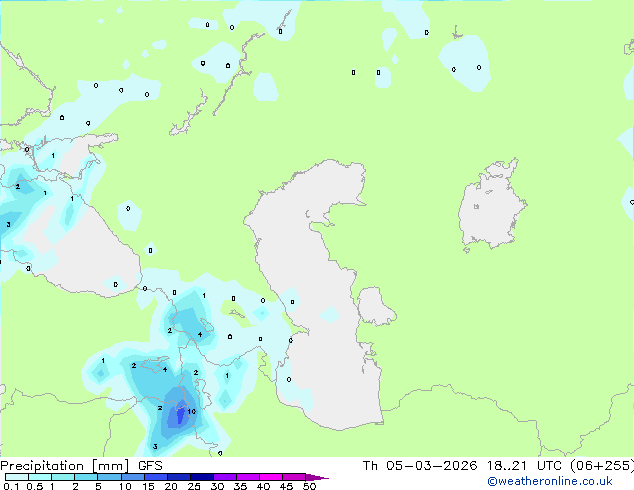
Task: Click the 30–35 mm purple legend swatch
Action: point(225,477)
